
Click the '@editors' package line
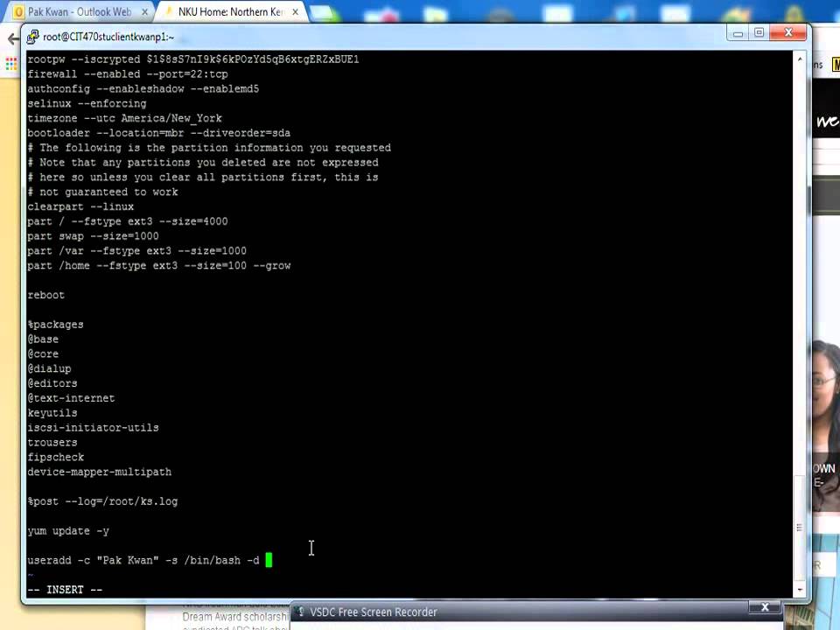pyautogui.click(x=52, y=383)
